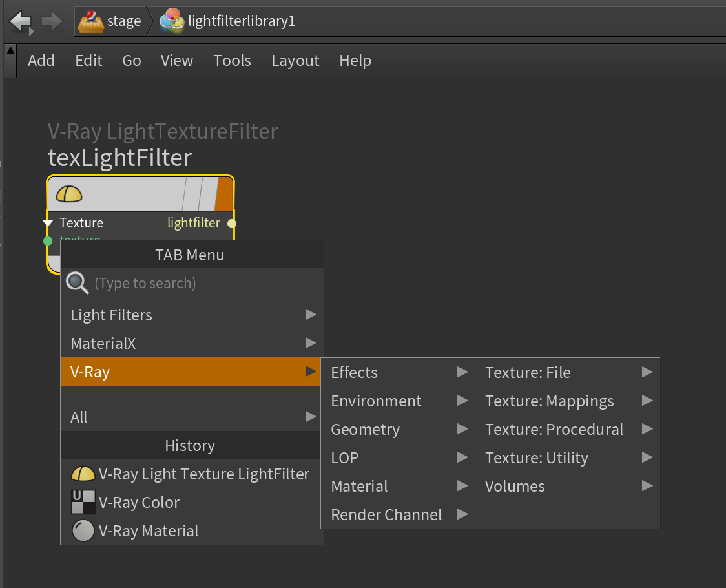Click the Texture input label on node
Viewport: 726px width, 588px height.
coord(81,223)
